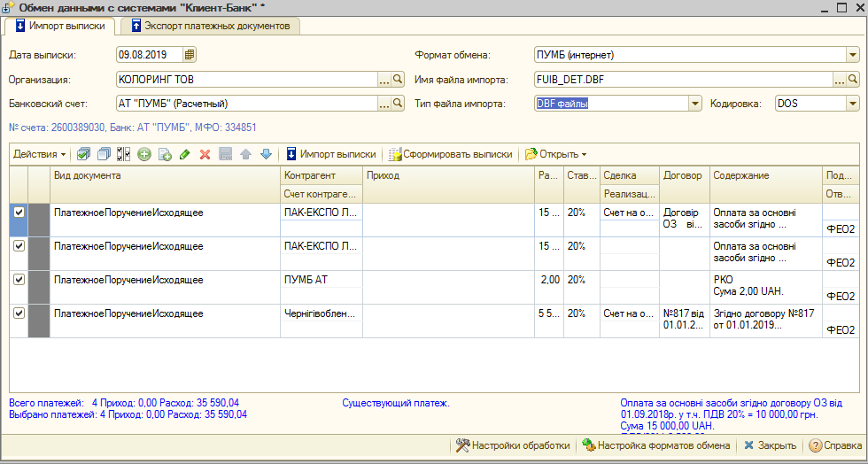Toggle checkbox for ПУМБ АТ row
This screenshot has width=868, height=464.
19,279
